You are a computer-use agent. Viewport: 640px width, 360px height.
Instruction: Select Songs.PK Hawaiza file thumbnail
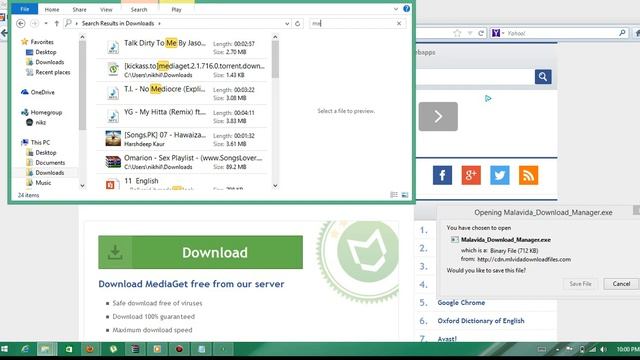tap(113, 139)
